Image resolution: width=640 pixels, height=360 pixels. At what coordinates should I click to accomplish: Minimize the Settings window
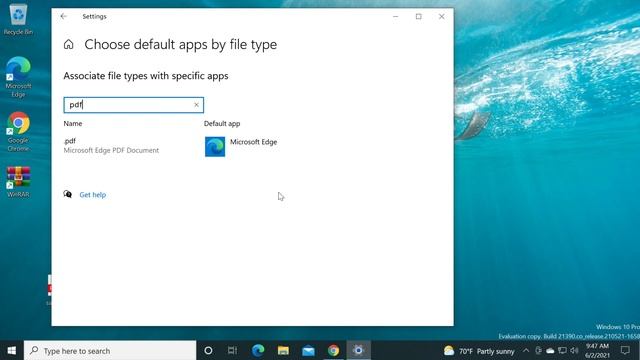tap(396, 16)
